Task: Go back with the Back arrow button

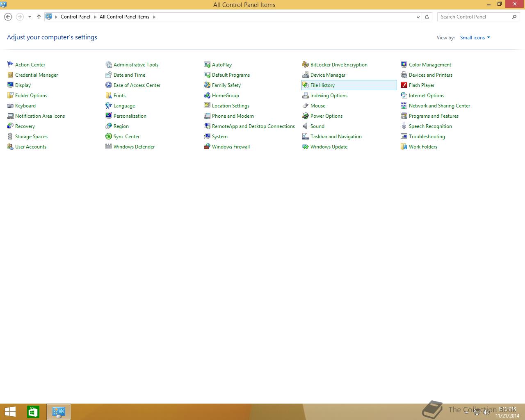Action: point(8,17)
